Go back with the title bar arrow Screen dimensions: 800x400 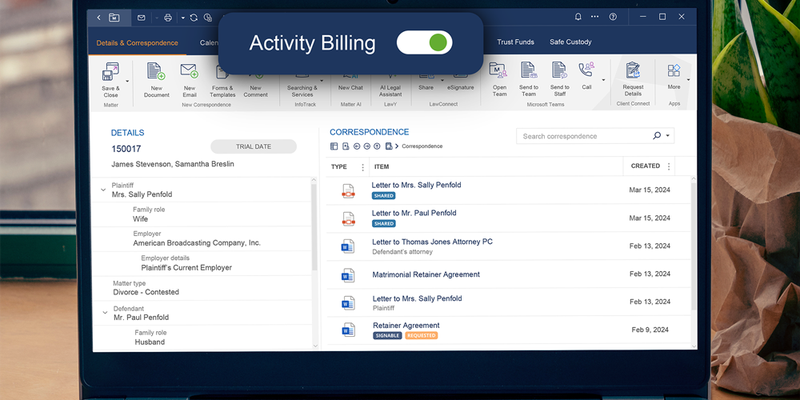pyautogui.click(x=98, y=17)
